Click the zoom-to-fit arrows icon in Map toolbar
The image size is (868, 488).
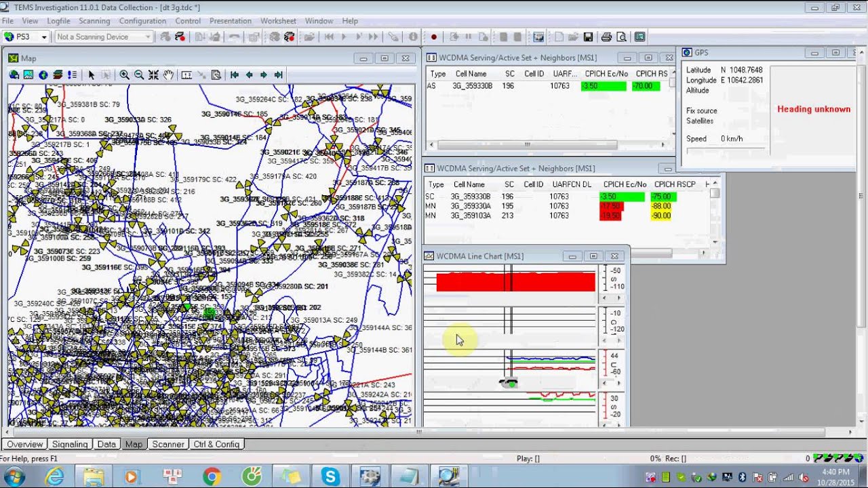point(154,75)
